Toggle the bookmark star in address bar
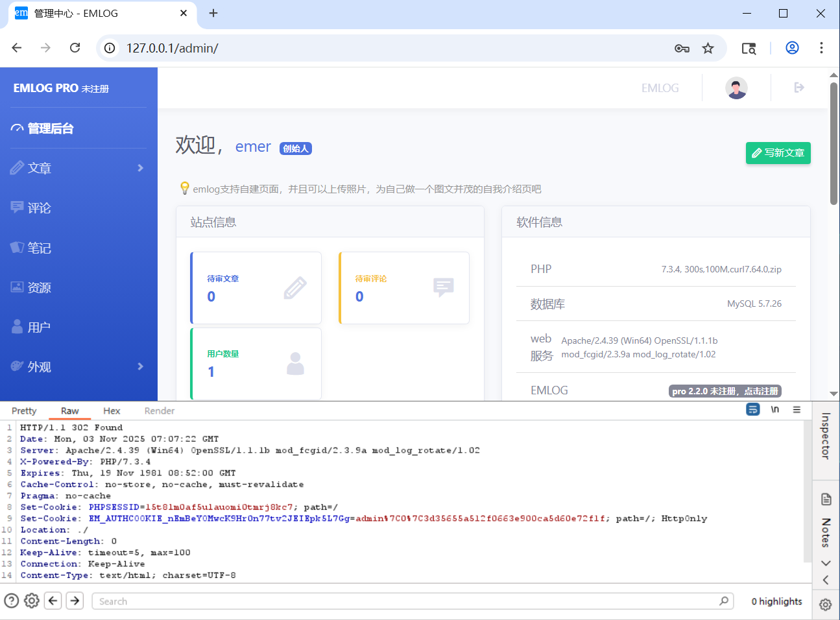Image resolution: width=840 pixels, height=620 pixels. [708, 47]
